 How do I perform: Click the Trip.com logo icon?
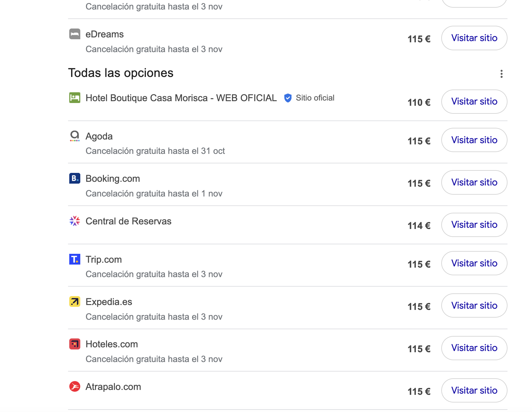click(75, 259)
